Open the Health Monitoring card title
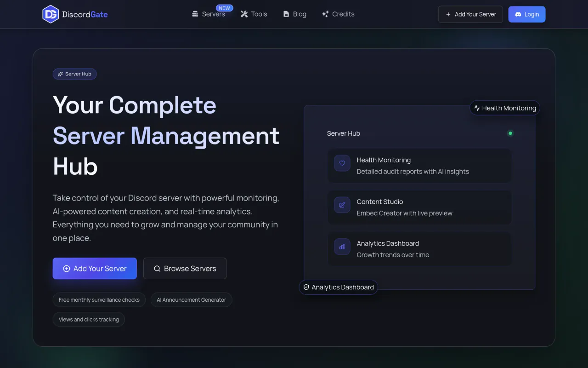The height and width of the screenshot is (368, 588). 384,160
